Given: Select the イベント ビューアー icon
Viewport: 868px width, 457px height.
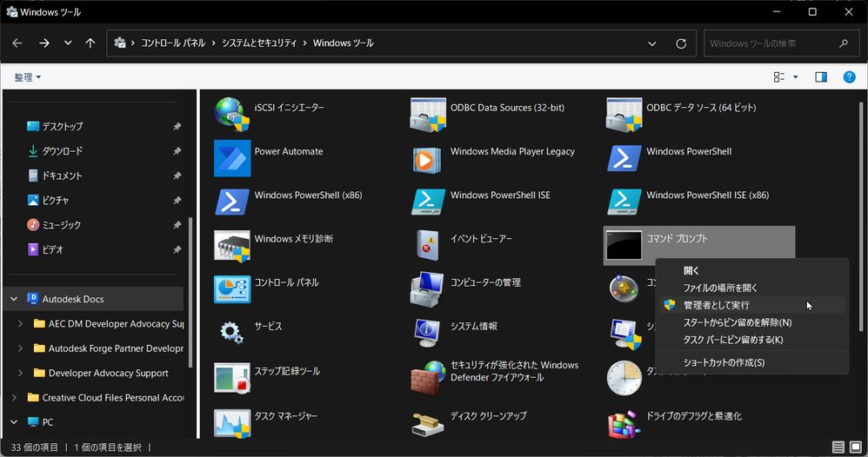Looking at the screenshot, I should [427, 246].
